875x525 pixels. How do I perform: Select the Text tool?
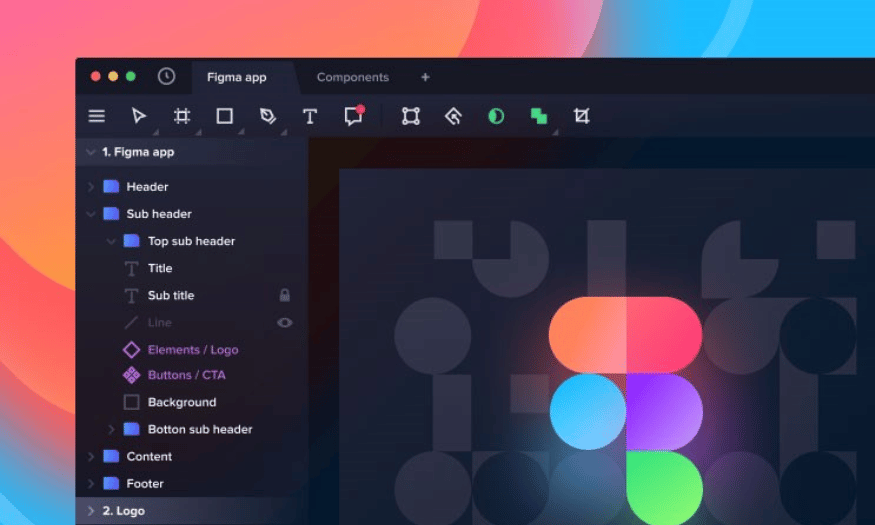point(310,116)
